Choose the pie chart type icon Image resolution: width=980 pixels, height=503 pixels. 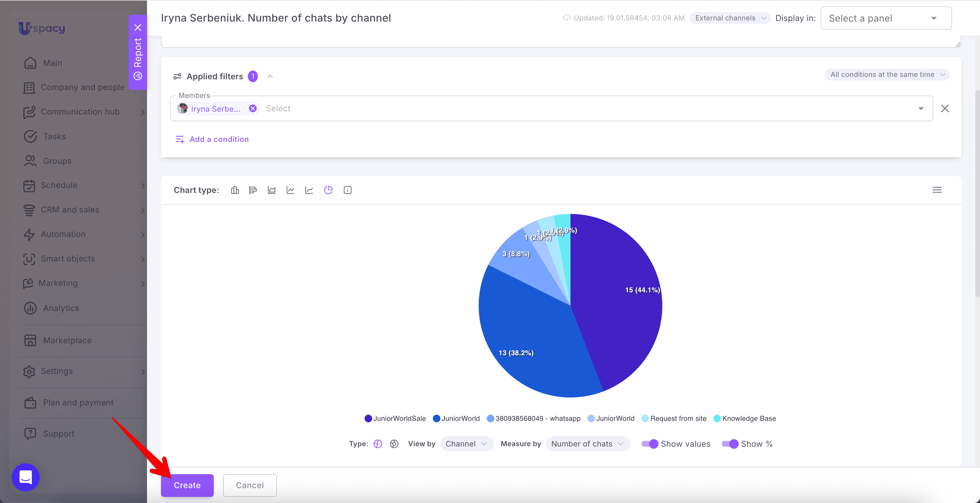(x=328, y=190)
